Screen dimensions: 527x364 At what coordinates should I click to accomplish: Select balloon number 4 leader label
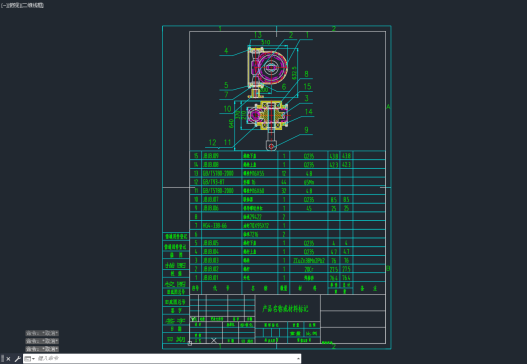point(226,50)
